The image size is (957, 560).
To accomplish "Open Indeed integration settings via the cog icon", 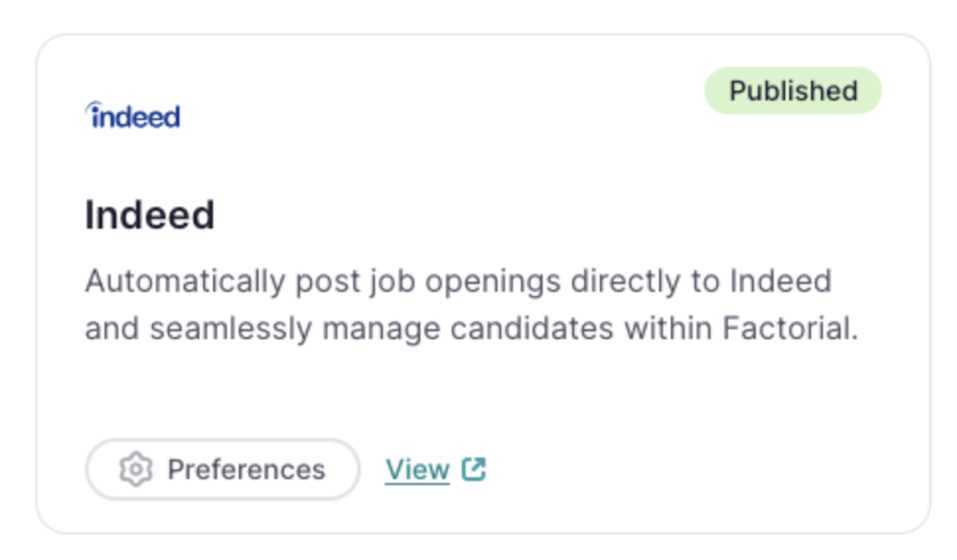I will tap(136, 469).
